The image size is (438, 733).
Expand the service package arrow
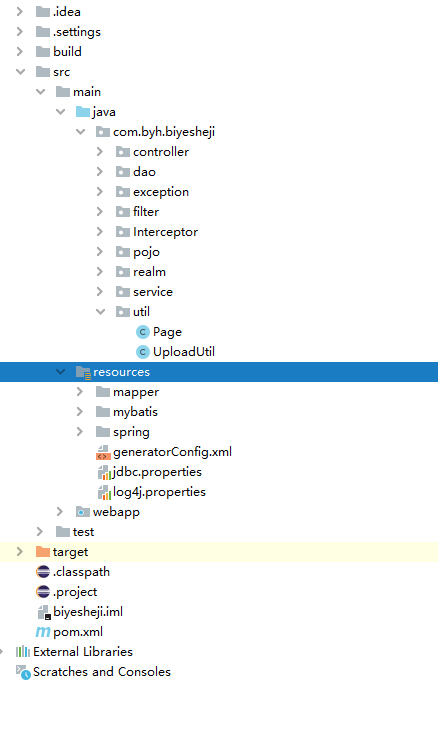[x=100, y=292]
